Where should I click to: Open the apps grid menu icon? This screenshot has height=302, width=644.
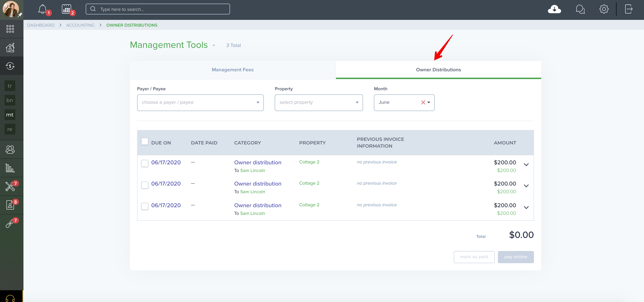[10, 29]
